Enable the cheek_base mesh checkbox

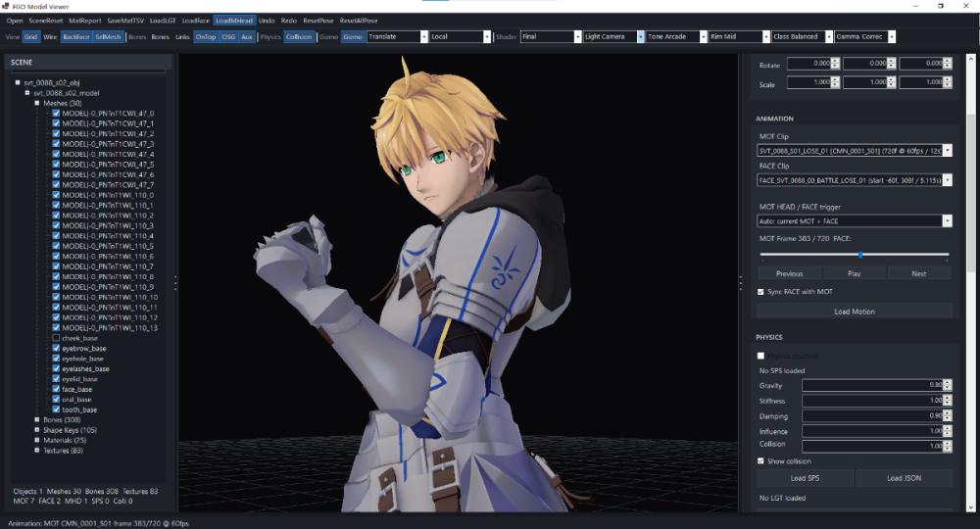click(x=56, y=338)
